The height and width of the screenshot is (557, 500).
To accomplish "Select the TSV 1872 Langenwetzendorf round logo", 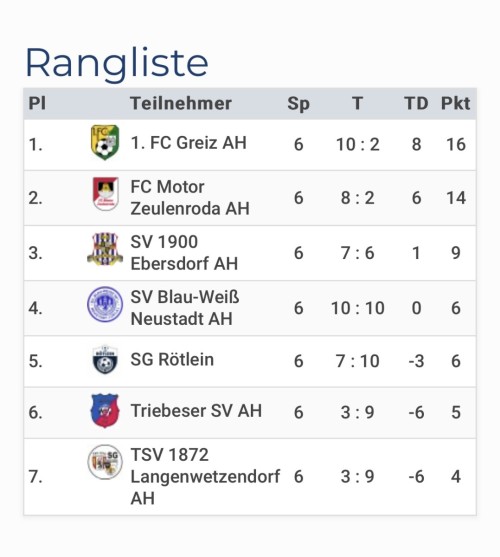I will (x=105, y=462).
